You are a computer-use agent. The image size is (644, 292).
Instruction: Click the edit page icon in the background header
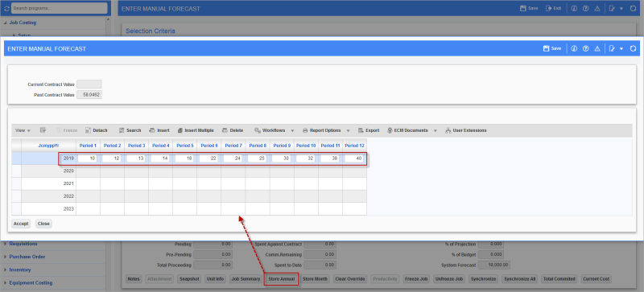[x=612, y=8]
